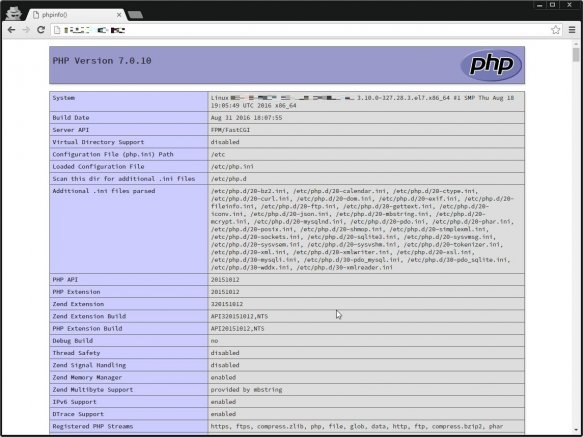Click 'Additional .ini files parsed' label
The width and height of the screenshot is (583, 437).
click(104, 191)
